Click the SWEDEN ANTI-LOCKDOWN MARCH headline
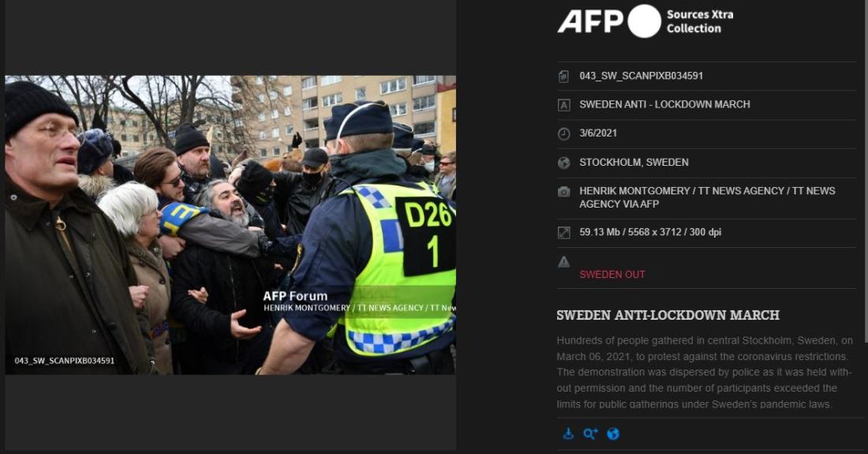 click(x=668, y=315)
